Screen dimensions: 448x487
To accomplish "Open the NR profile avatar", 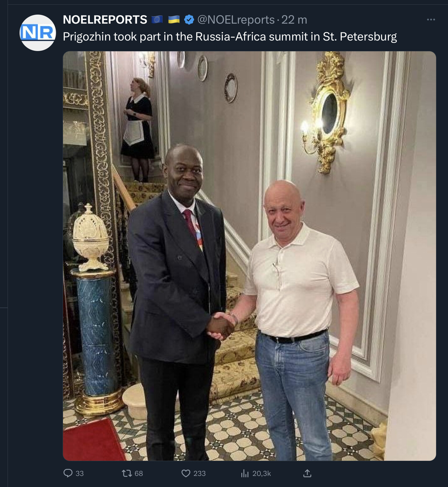I will (x=38, y=33).
